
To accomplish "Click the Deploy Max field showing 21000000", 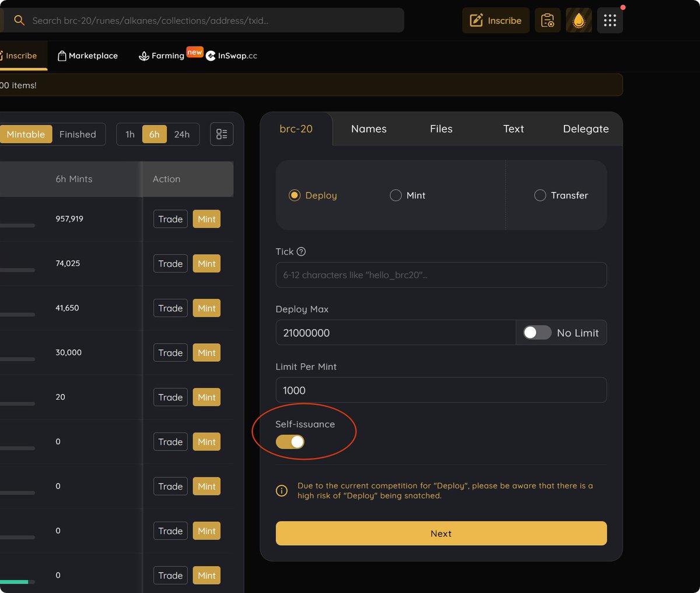I will pos(396,333).
